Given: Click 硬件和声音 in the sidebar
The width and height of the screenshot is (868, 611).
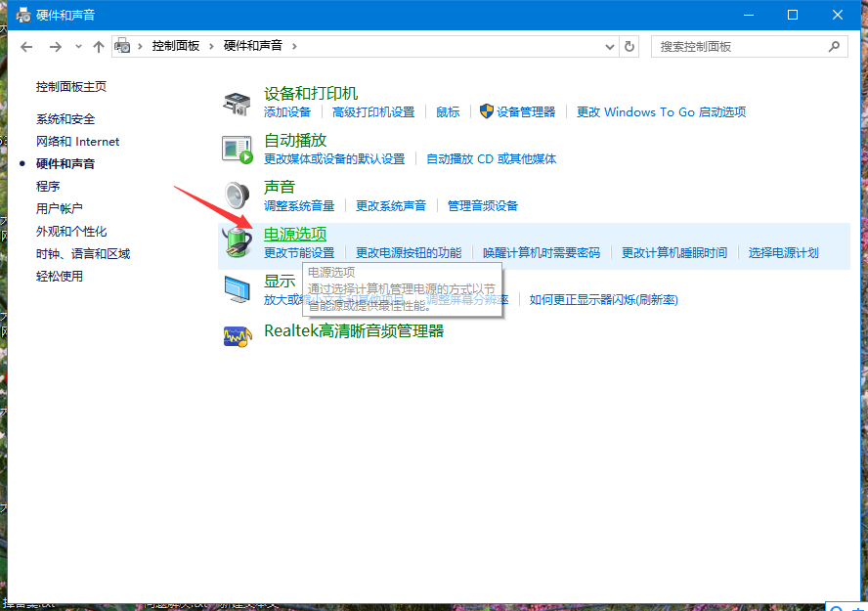Looking at the screenshot, I should point(65,164).
